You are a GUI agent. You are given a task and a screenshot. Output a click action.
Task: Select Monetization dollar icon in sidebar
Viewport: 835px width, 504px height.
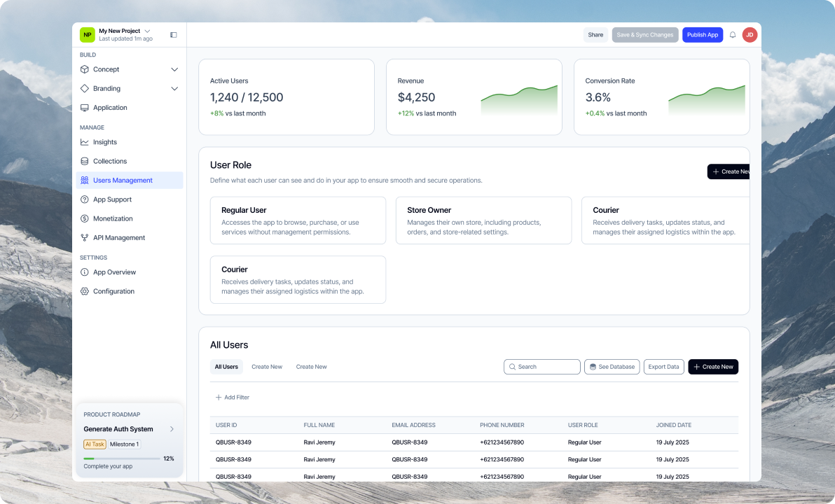(85, 218)
